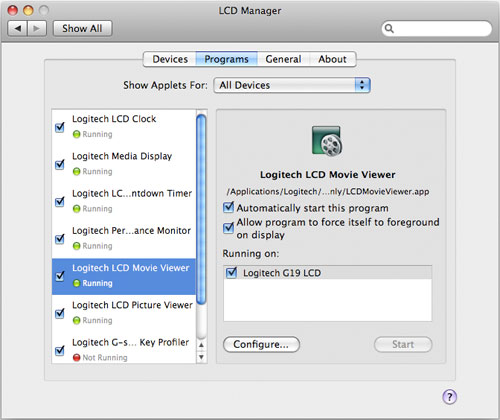Viewport: 500px width, 420px height.
Task: Open the General tab
Action: pos(283,59)
